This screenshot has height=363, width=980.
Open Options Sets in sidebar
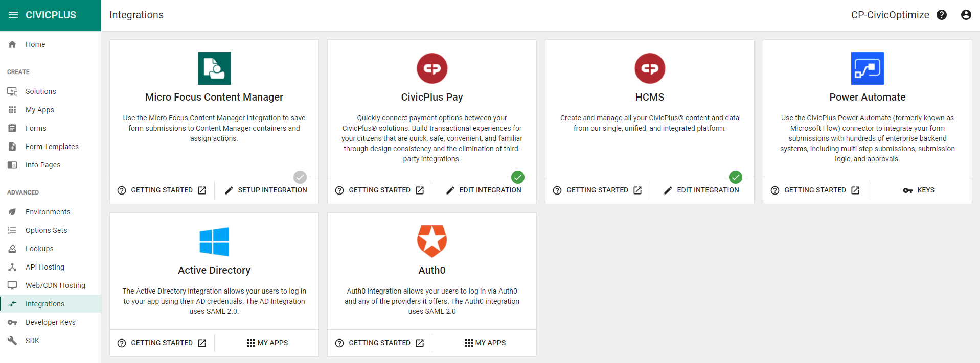click(x=51, y=230)
